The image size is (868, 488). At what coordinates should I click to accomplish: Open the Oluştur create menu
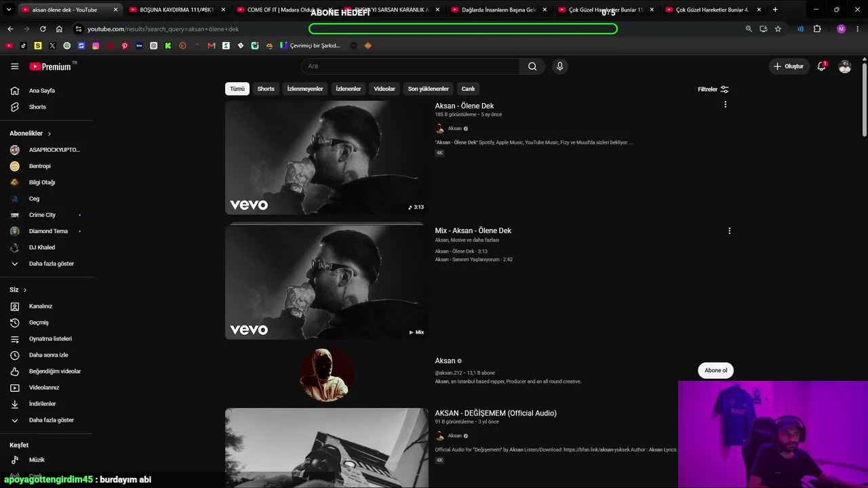coord(789,66)
